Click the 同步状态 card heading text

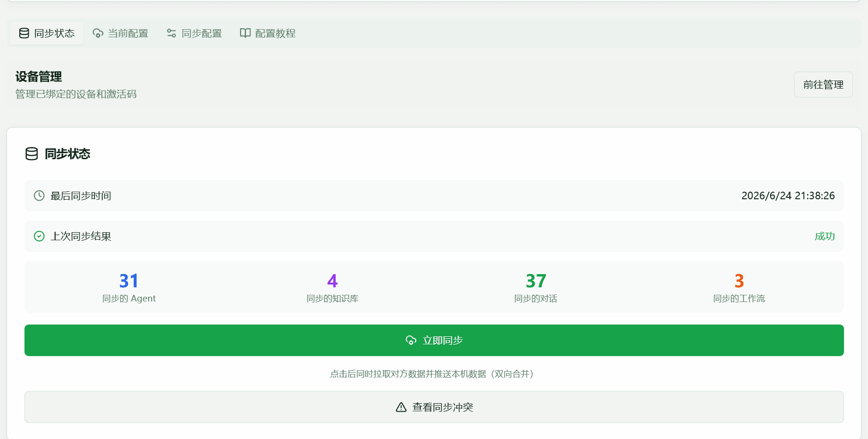click(x=67, y=154)
